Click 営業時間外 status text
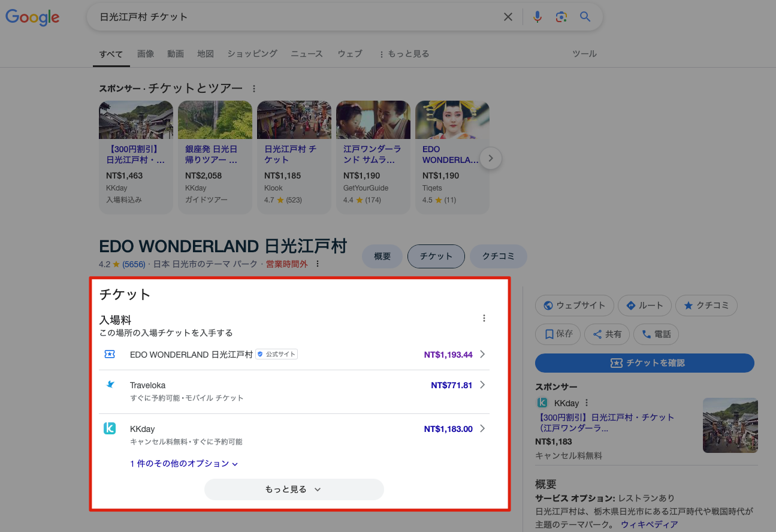776x532 pixels. (287, 264)
